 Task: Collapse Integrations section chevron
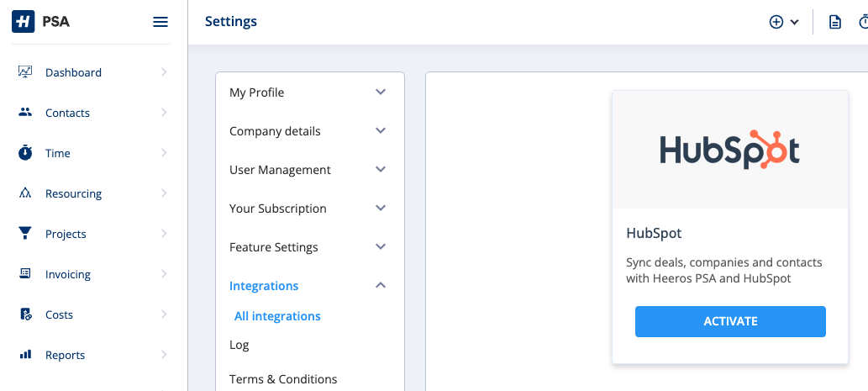click(381, 285)
